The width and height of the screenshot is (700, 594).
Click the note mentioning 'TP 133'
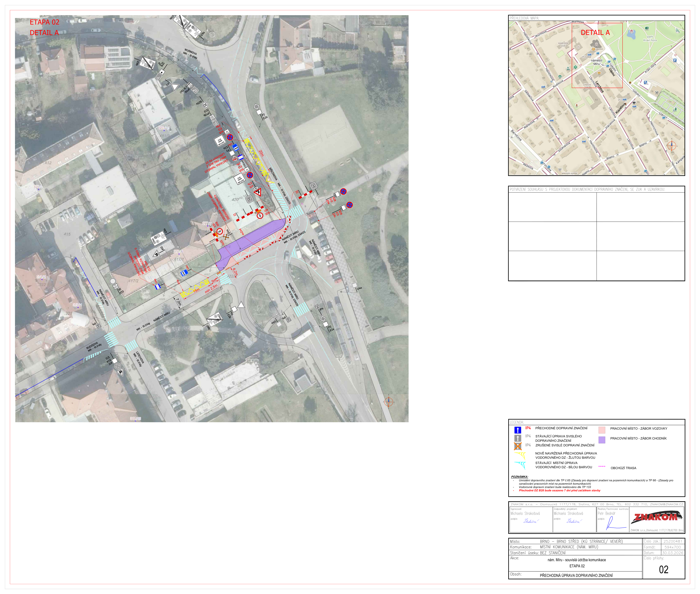(555, 487)
